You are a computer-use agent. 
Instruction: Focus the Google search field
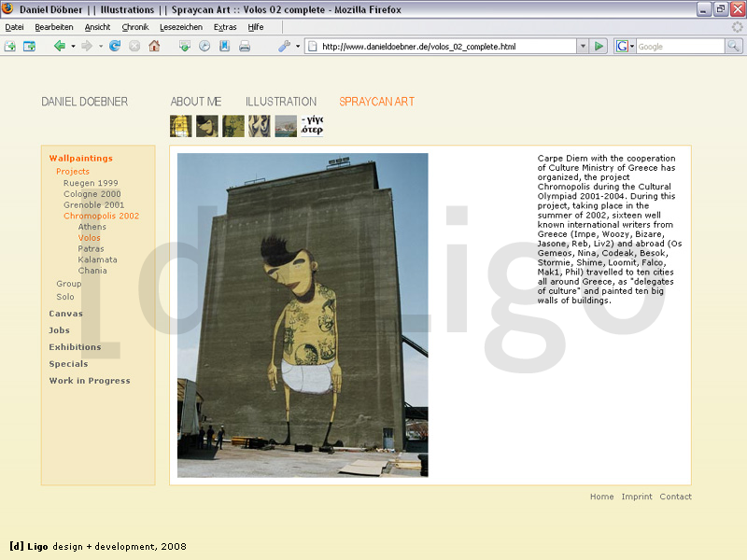[x=680, y=46]
